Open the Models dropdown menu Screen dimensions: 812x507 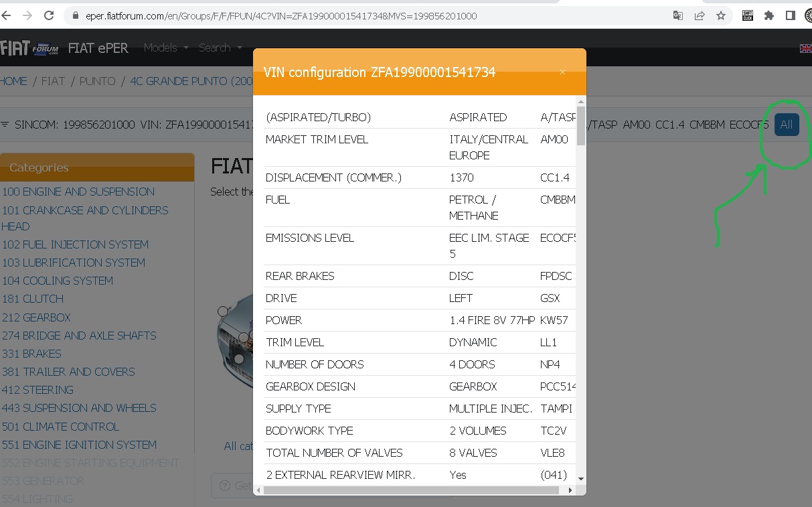[166, 48]
